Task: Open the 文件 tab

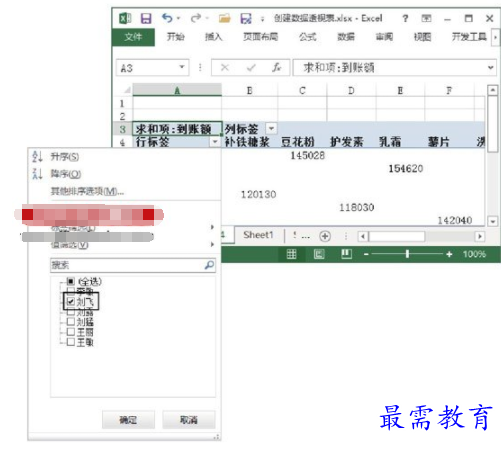Action: click(x=133, y=37)
